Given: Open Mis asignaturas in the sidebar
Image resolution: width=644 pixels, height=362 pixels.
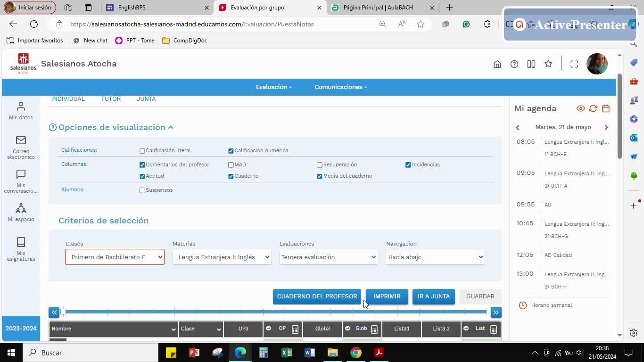Looking at the screenshot, I should [21, 249].
